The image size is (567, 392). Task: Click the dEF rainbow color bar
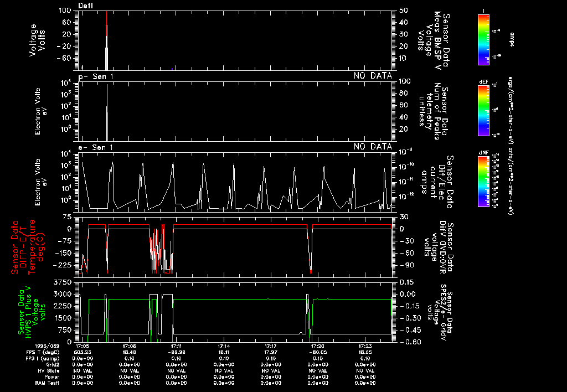coord(483,110)
